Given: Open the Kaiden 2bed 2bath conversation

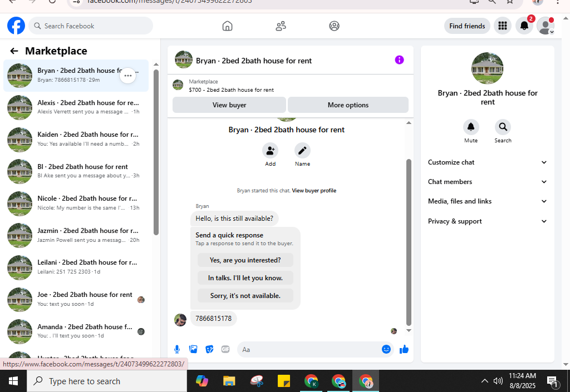Looking at the screenshot, I should click(76, 140).
